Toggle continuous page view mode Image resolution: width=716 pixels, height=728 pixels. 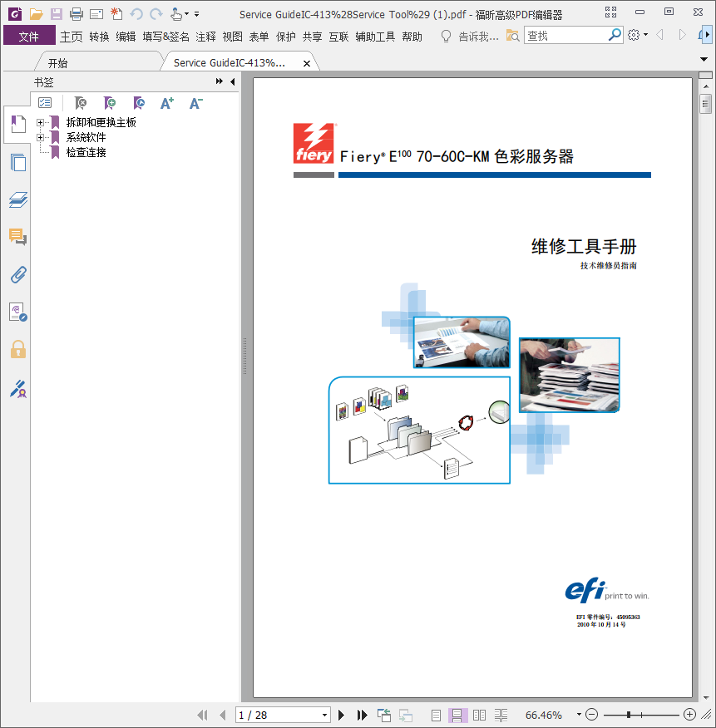point(457,715)
